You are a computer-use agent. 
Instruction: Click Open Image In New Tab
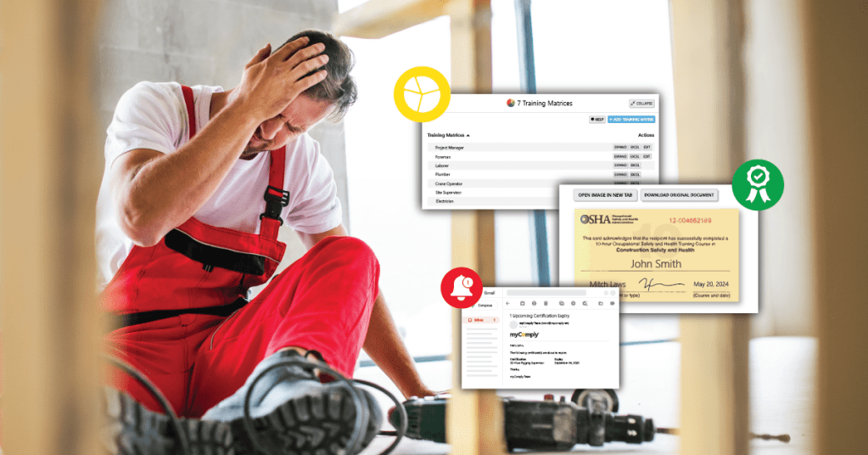(x=605, y=195)
